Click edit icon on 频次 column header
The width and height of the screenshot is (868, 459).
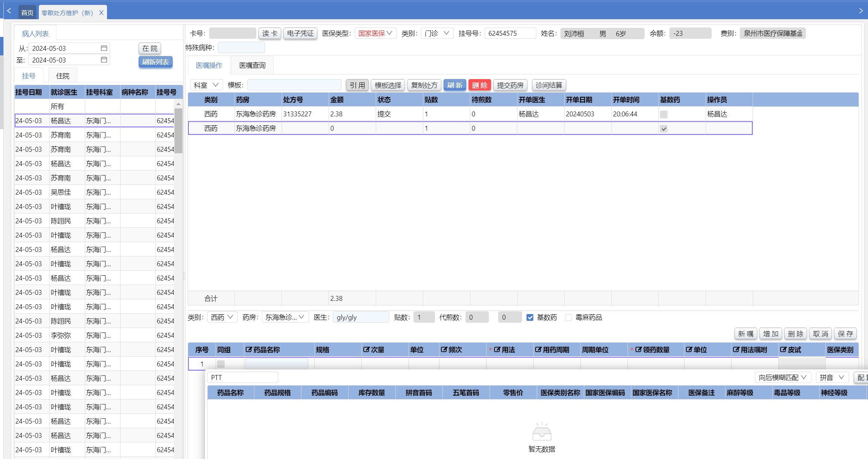click(444, 350)
